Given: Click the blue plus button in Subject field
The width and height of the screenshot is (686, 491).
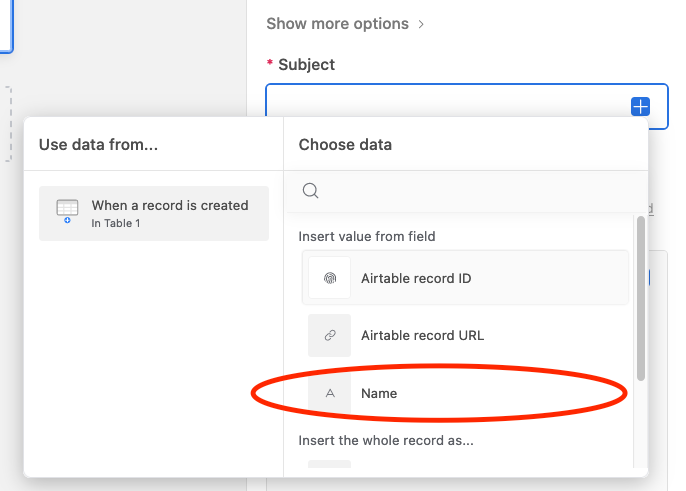Looking at the screenshot, I should [640, 106].
